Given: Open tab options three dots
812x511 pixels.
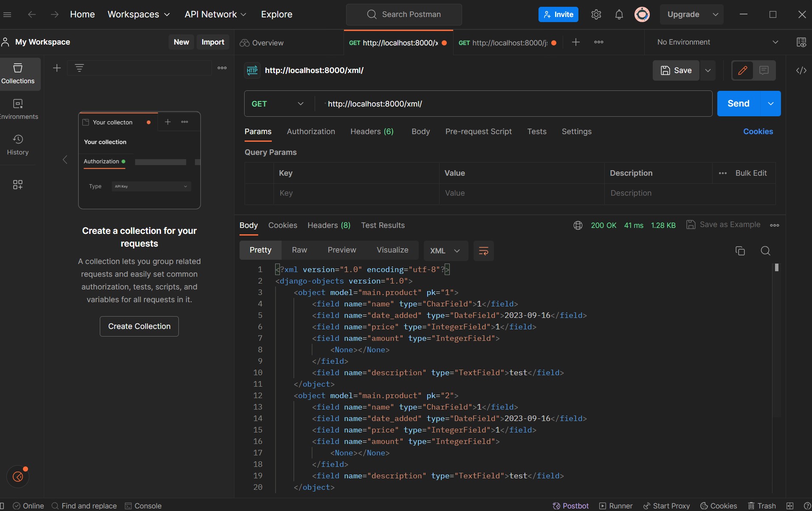Looking at the screenshot, I should click(x=599, y=42).
